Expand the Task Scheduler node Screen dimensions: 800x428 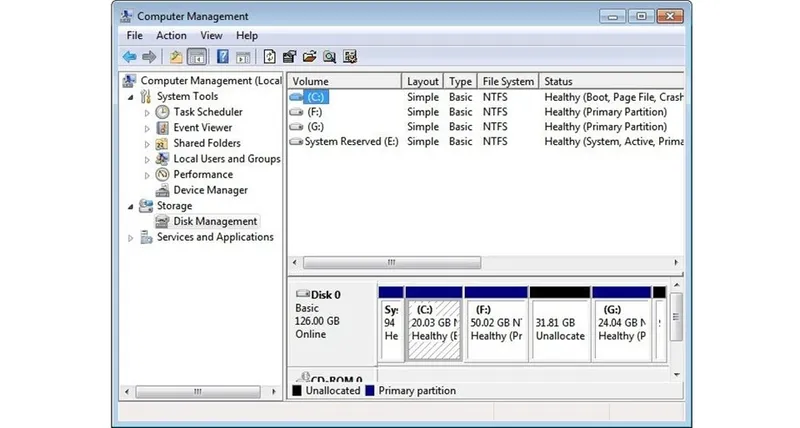tap(147, 113)
